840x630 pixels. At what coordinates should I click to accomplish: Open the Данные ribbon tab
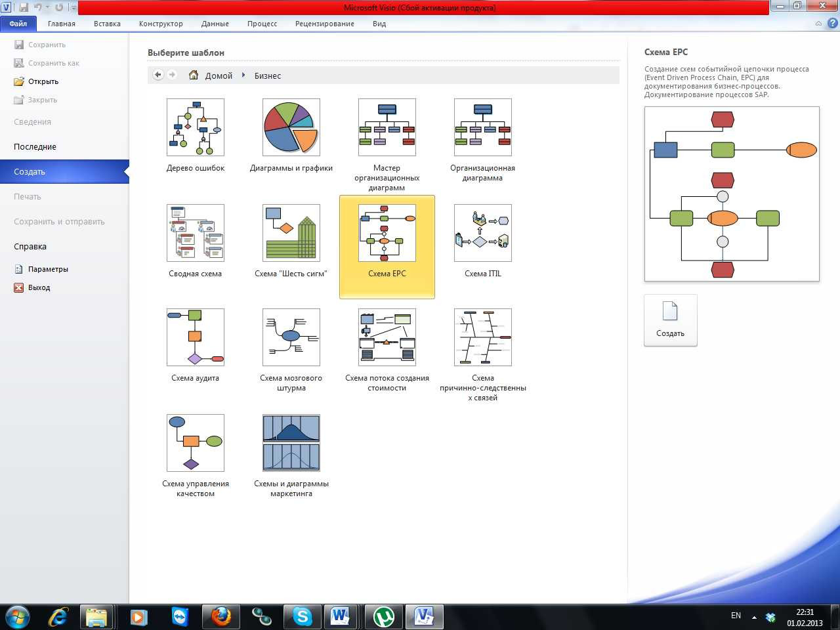click(x=215, y=24)
